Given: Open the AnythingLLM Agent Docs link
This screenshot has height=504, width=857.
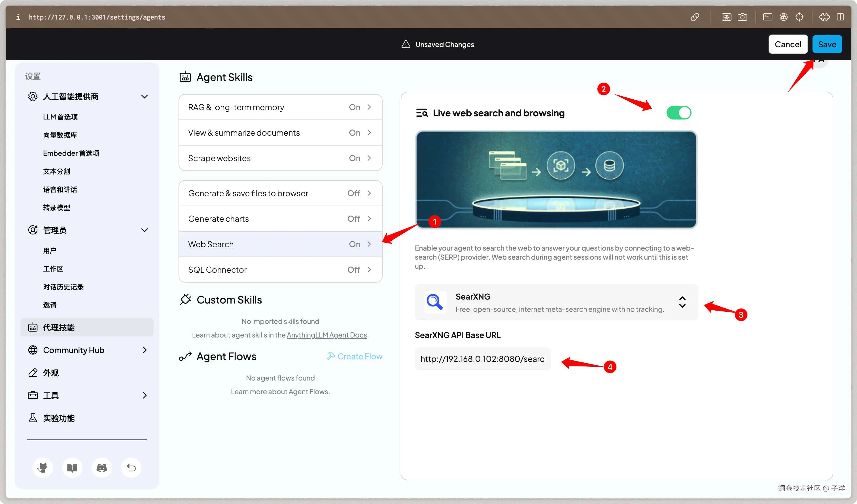Looking at the screenshot, I should (x=326, y=335).
